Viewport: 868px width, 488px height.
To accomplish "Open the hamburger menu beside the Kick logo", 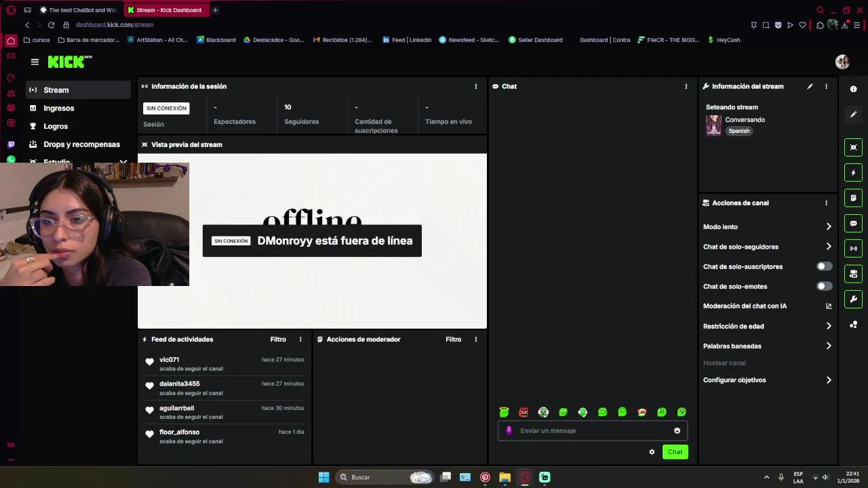I will [35, 62].
